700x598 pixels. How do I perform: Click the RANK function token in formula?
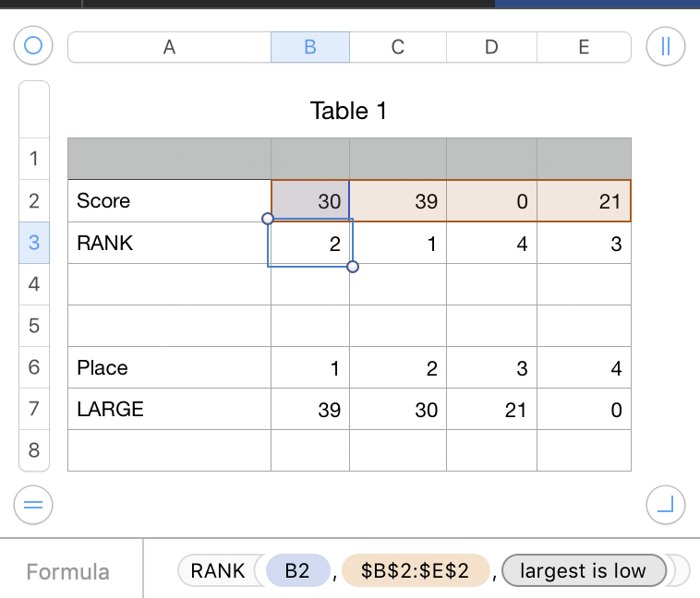218,571
